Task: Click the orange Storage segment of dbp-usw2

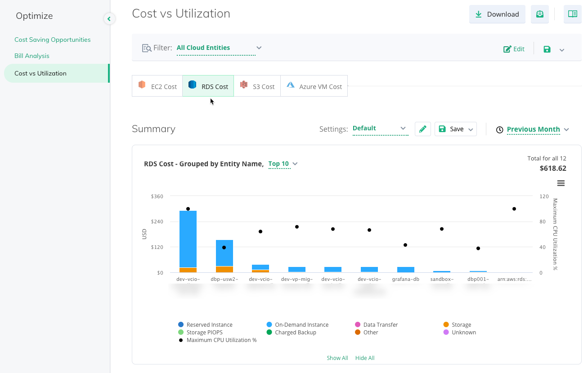Action: coord(224,270)
